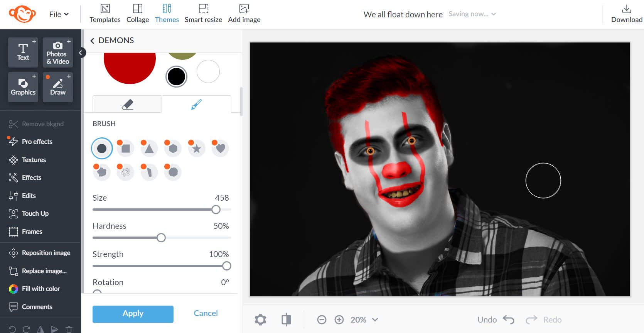644x333 pixels.
Task: Open the Collage option
Action: (x=138, y=14)
